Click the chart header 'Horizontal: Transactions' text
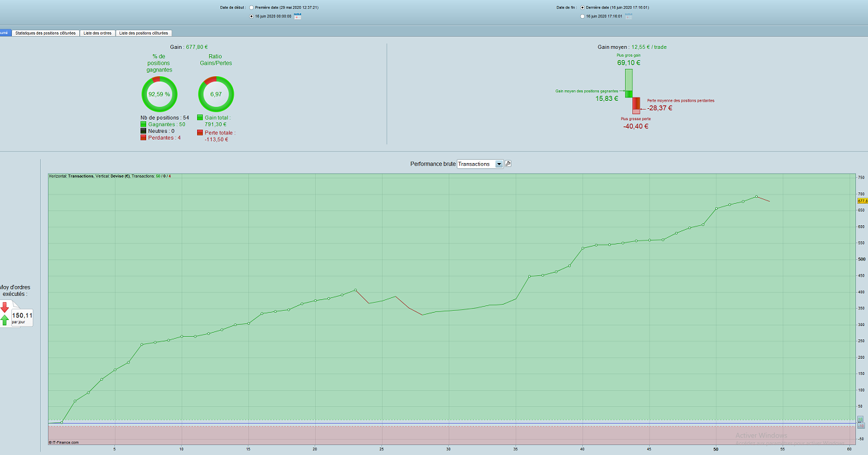 coord(71,176)
